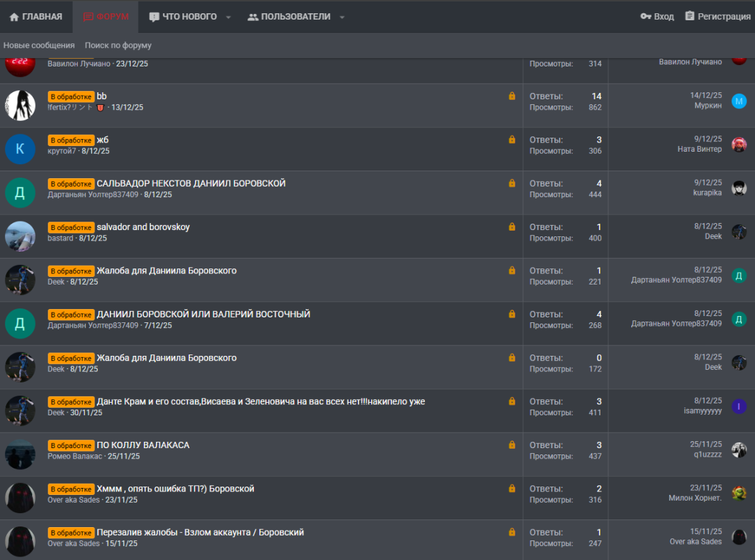Screen dimensions: 755x560
Task: Expand the "Что нового" dropdown arrow
Action: click(x=228, y=17)
